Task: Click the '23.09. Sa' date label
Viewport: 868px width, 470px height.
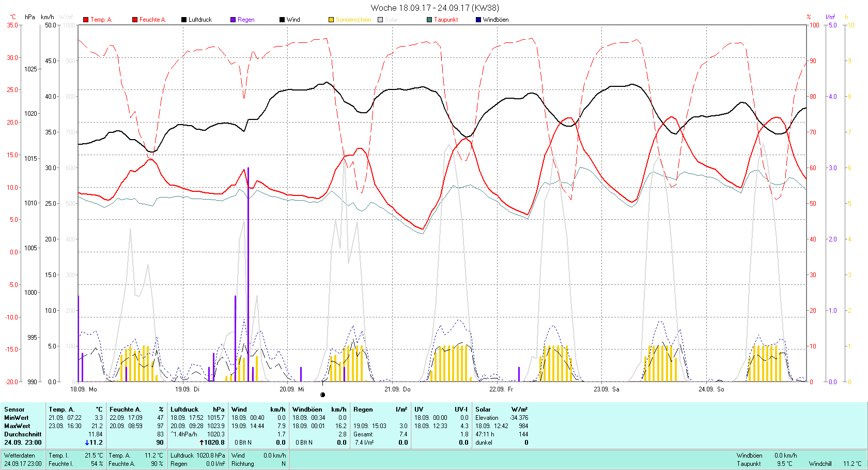Action: pyautogui.click(x=606, y=389)
